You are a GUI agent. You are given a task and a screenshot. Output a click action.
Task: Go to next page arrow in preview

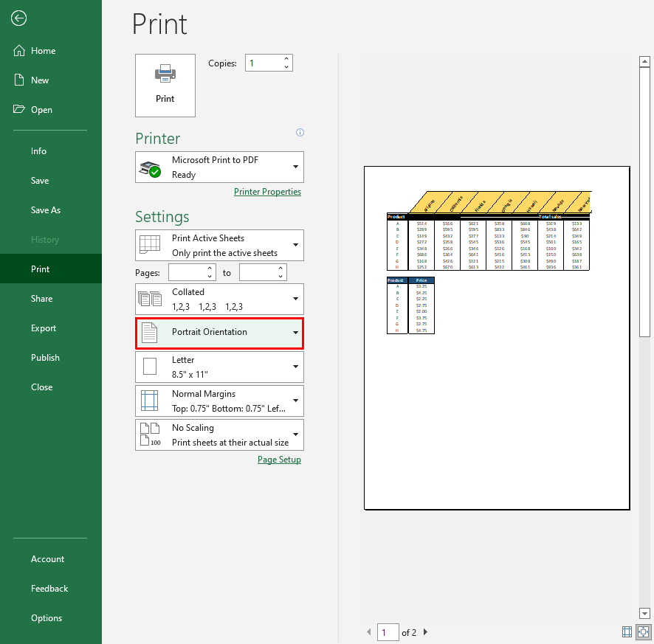click(x=425, y=632)
